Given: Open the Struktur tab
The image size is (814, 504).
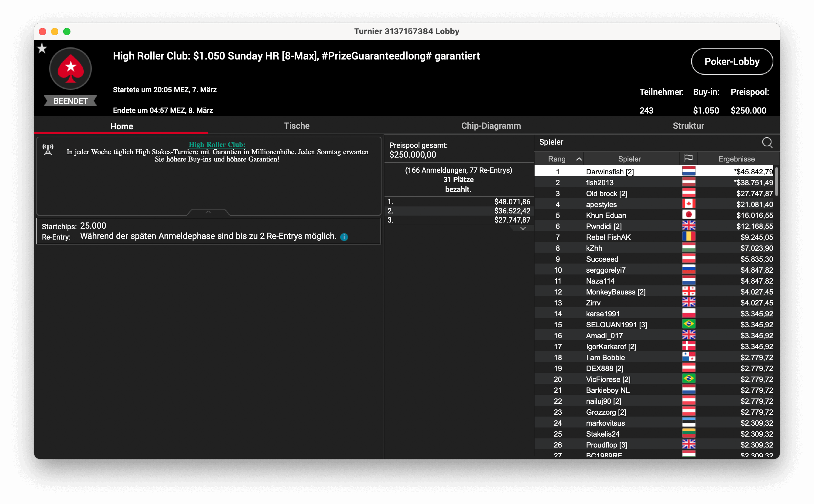Looking at the screenshot, I should pos(688,126).
